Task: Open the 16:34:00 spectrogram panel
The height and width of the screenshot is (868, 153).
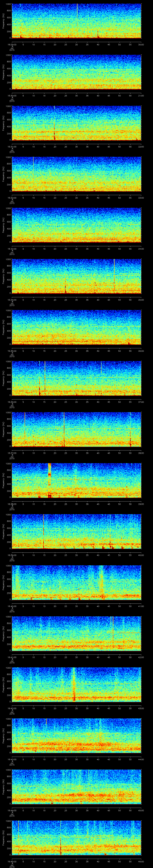Action: tap(76, 276)
